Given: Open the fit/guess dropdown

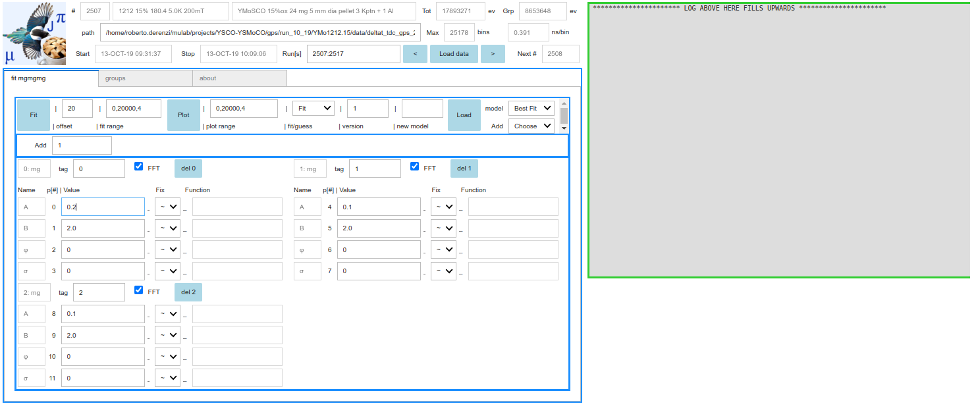Looking at the screenshot, I should tap(313, 108).
